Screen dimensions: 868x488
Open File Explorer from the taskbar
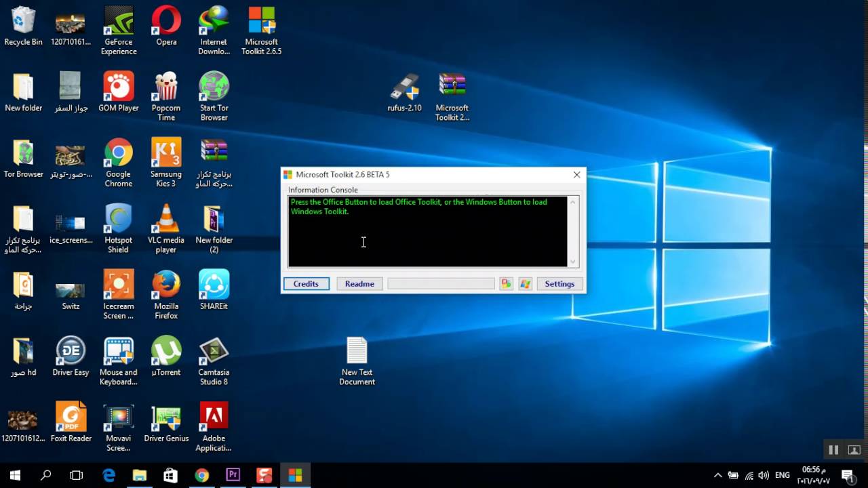[x=139, y=475]
